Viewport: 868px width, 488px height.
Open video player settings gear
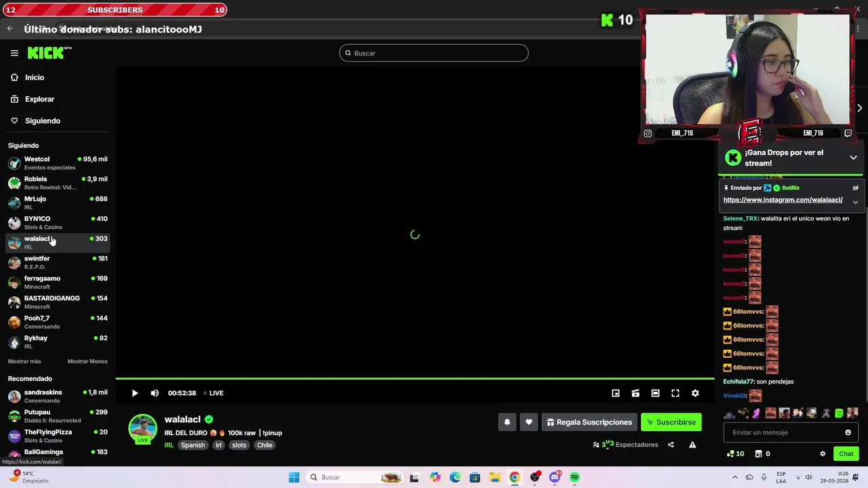[x=695, y=393]
